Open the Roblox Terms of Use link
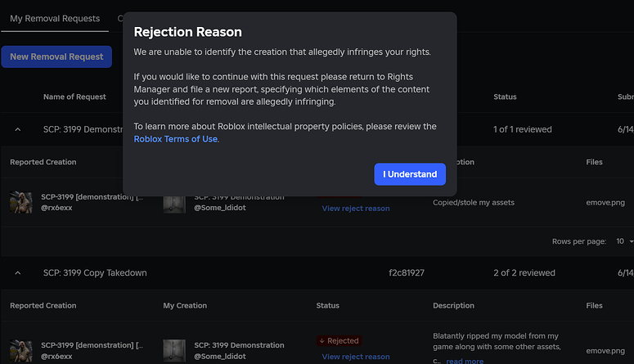 point(176,139)
